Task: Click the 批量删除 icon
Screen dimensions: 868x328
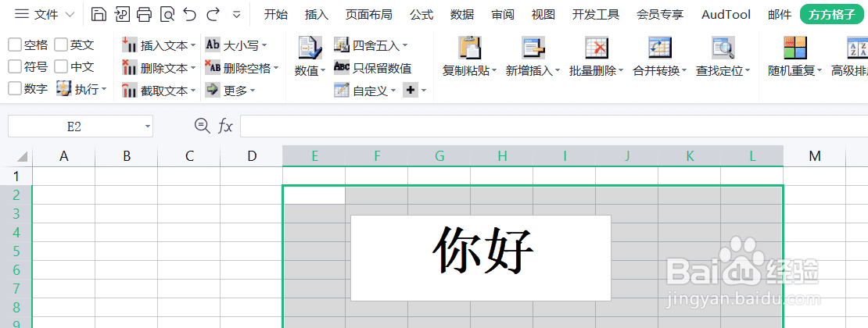Action: [597, 48]
